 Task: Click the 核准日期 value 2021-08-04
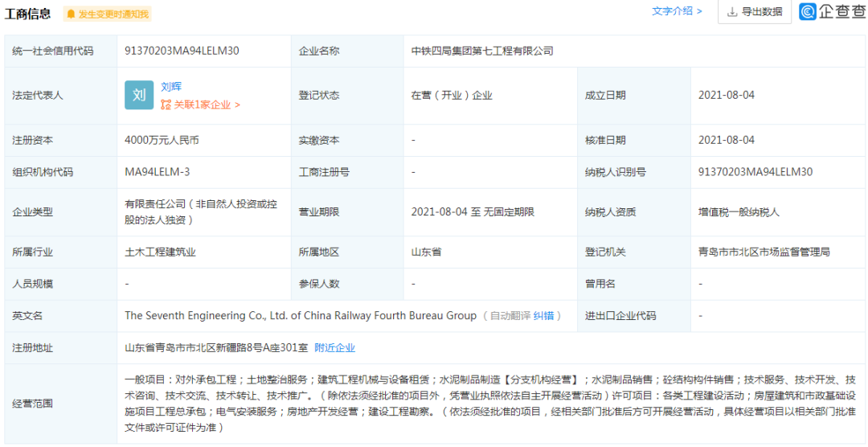tap(727, 140)
